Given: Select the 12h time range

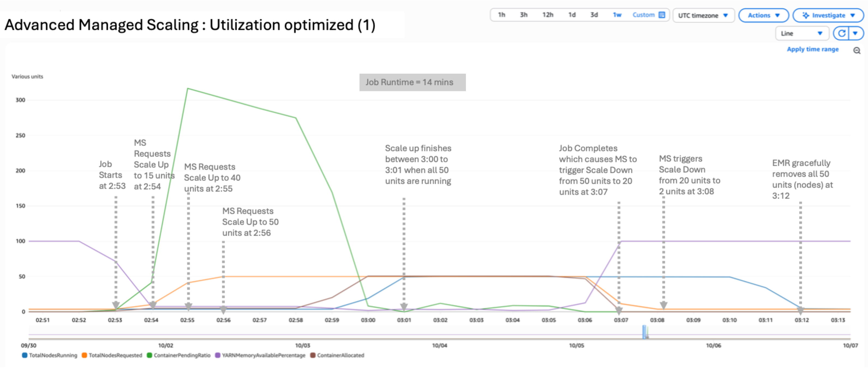Looking at the screenshot, I should 547,15.
